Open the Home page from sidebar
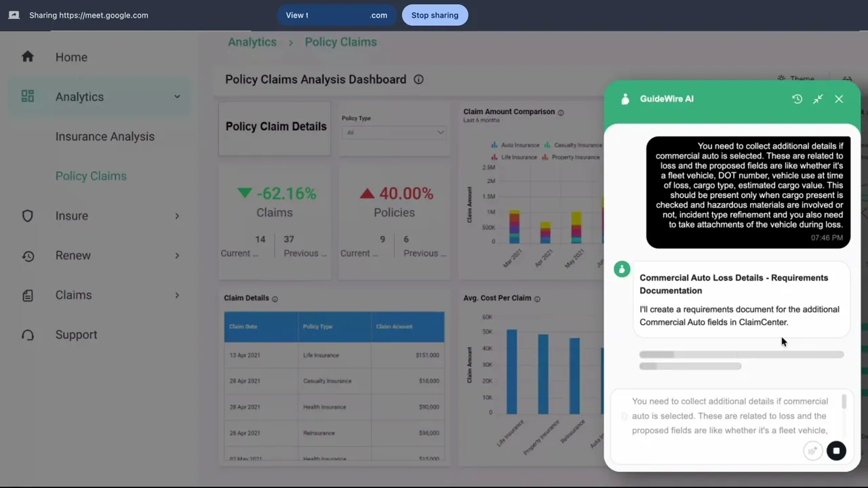 tap(71, 57)
